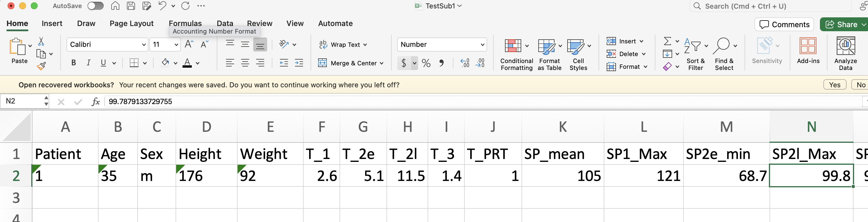868x222 pixels.
Task: Open the Page Layout tab
Action: 132,23
